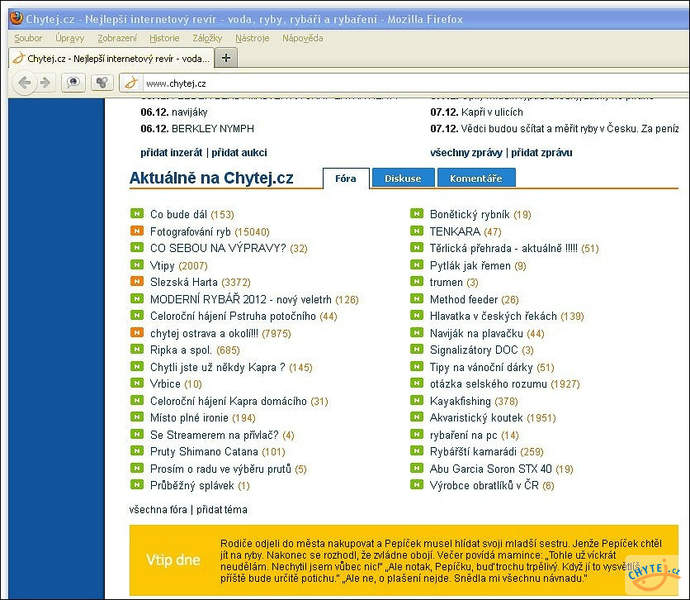The width and height of the screenshot is (690, 600).
Task: Open the Úpravy menu
Action: [x=70, y=38]
